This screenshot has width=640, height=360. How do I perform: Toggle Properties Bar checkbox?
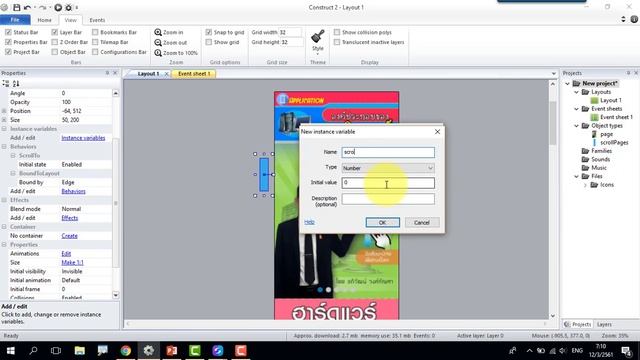(x=8, y=42)
